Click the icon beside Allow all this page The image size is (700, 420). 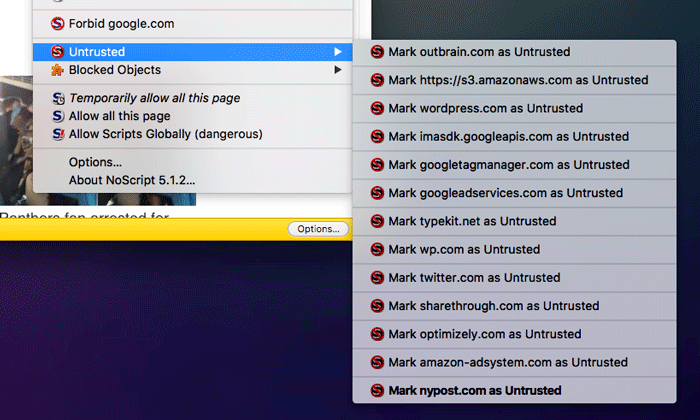coord(58,116)
